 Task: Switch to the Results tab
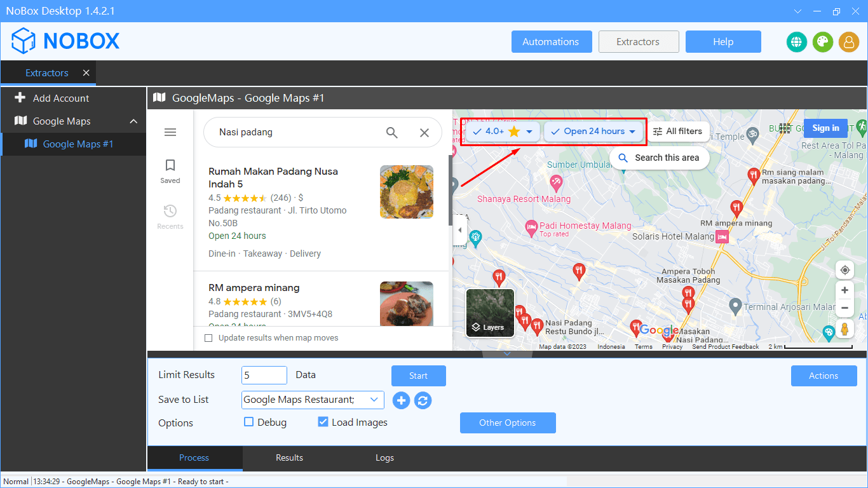pos(289,457)
